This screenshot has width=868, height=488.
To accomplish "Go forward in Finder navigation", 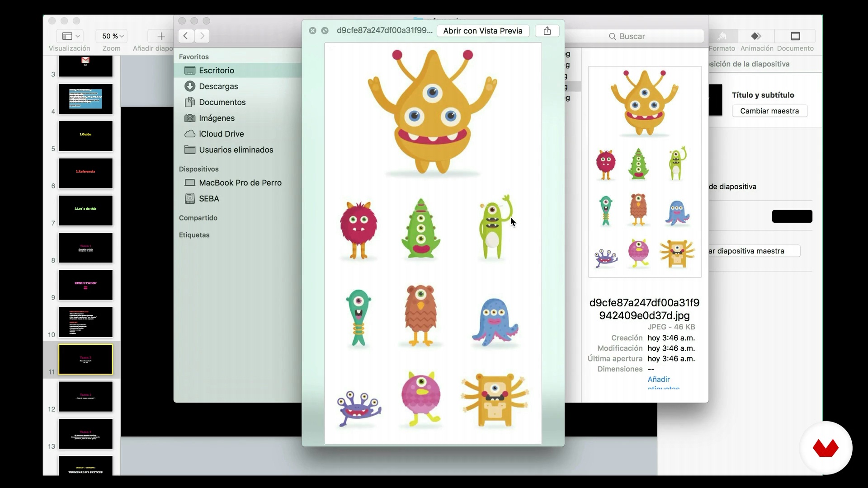I will (202, 36).
